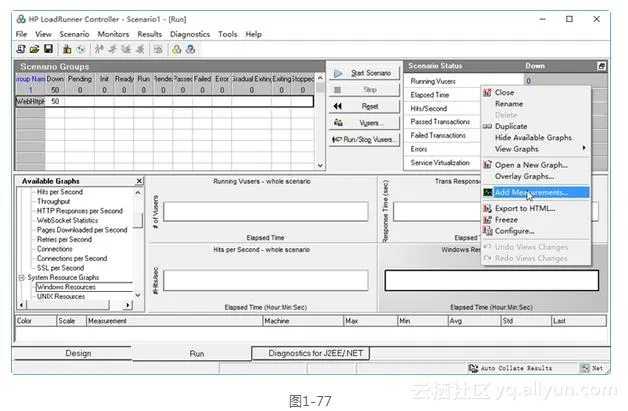
Task: Click the blue circles toolbar icon
Action: coord(191,49)
